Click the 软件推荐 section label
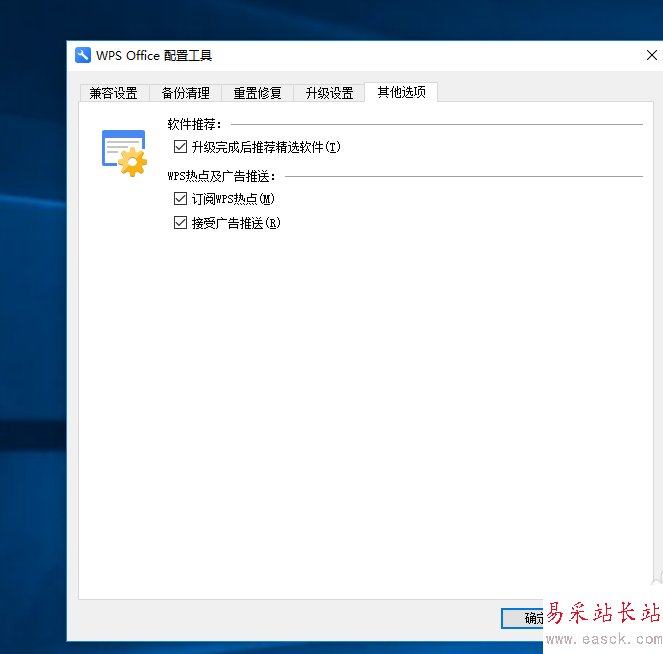This screenshot has height=654, width=663. tap(195, 124)
